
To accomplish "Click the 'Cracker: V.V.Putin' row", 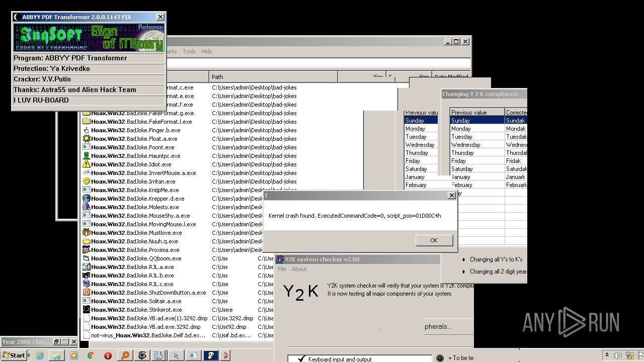I will 89,79.
